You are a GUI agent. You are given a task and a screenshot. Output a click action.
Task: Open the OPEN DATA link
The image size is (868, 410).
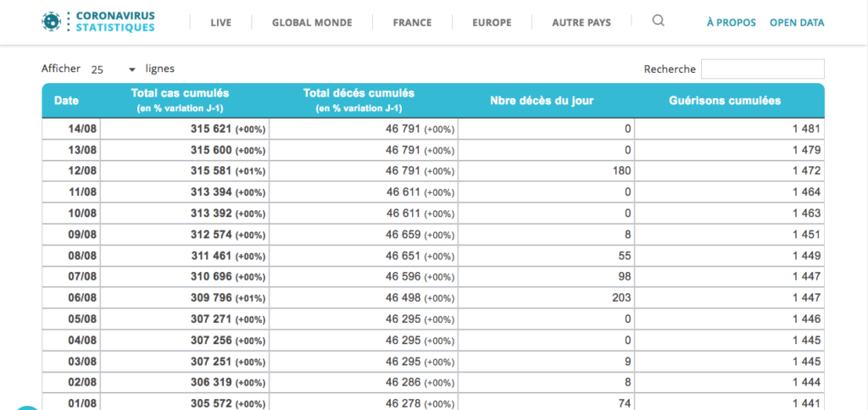pyautogui.click(x=797, y=23)
